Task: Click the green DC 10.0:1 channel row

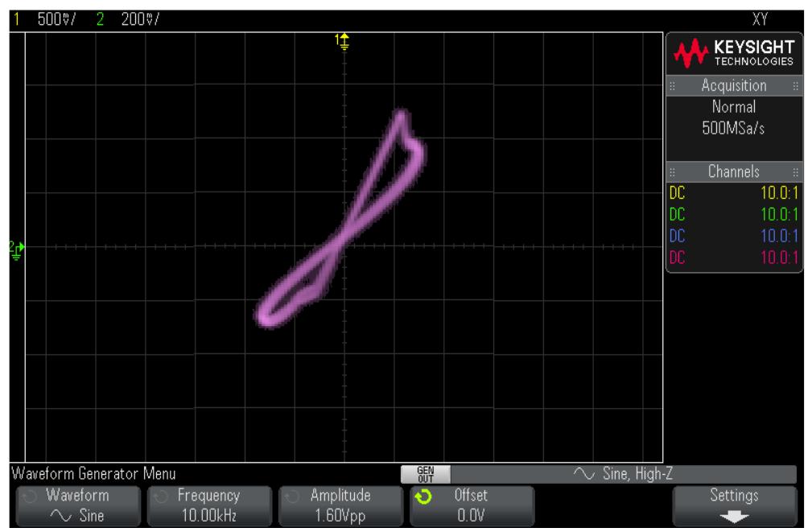Action: tap(734, 214)
